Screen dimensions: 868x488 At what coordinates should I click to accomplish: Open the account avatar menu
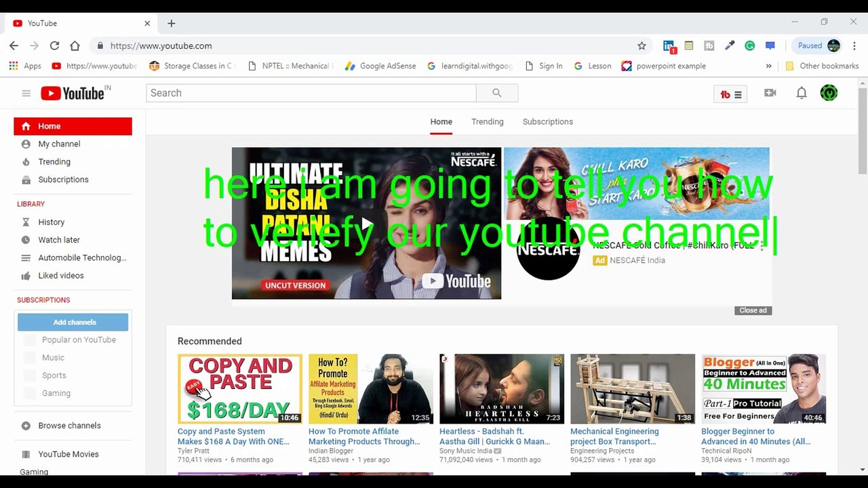[x=829, y=93]
